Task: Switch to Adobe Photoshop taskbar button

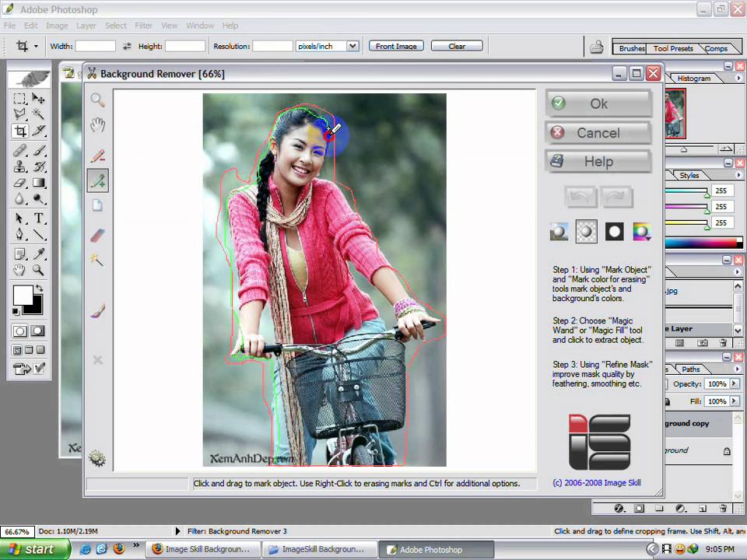Action: tap(436, 549)
